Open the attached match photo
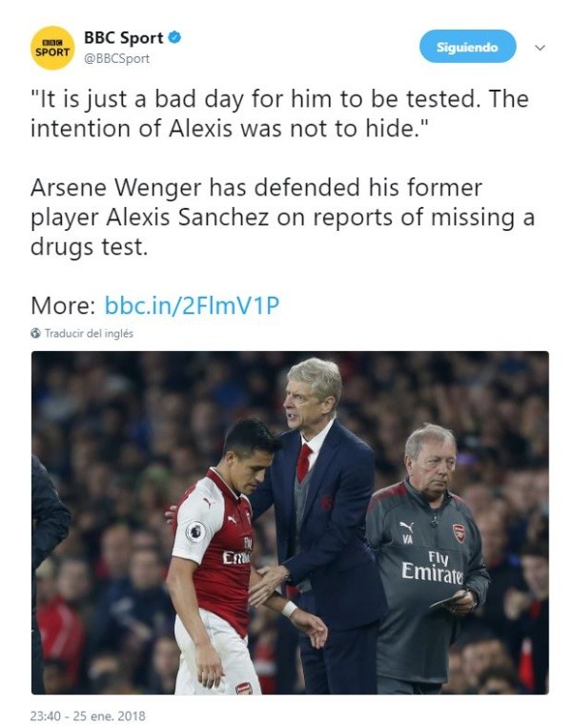The image size is (572, 728). click(290, 522)
